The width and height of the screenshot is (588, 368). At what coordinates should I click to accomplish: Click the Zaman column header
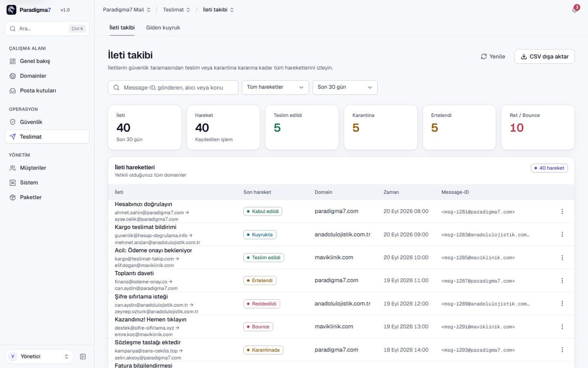[x=391, y=192]
